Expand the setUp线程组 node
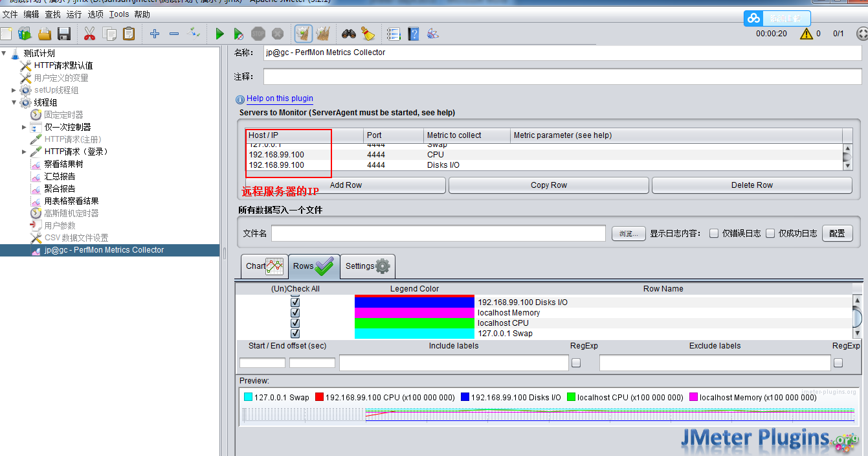868x456 pixels. click(14, 90)
